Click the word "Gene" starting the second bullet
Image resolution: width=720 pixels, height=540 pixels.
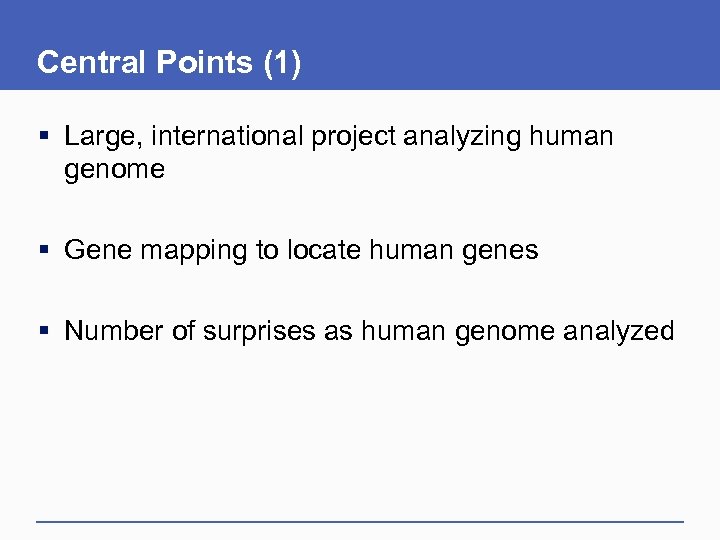click(x=98, y=251)
